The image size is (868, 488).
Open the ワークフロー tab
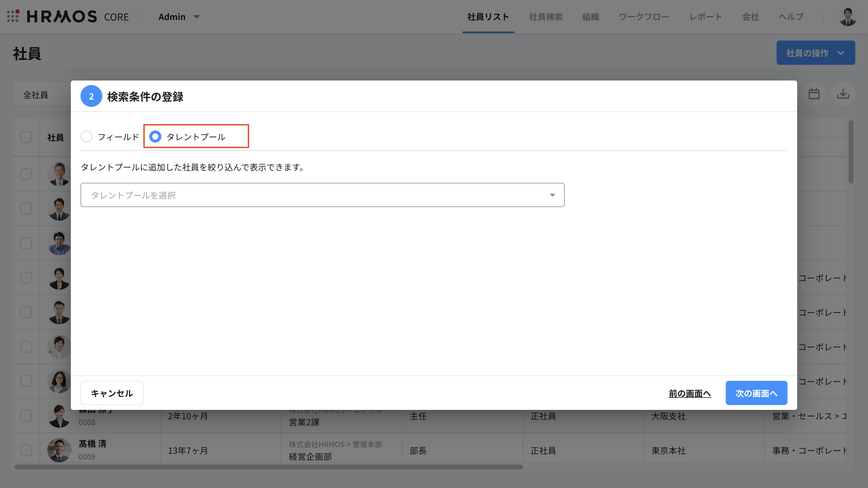tap(644, 17)
